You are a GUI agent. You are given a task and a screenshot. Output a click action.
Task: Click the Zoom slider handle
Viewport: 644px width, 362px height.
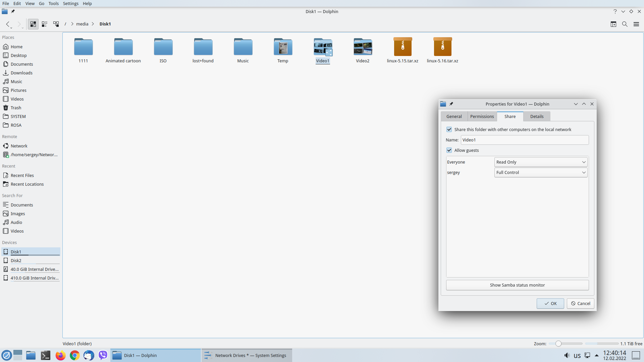[x=558, y=344]
